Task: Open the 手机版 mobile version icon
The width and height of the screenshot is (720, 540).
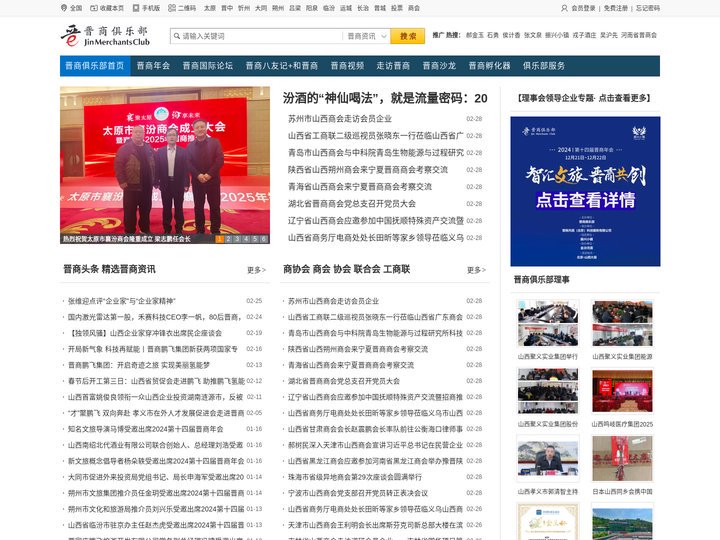Action: 136,8
